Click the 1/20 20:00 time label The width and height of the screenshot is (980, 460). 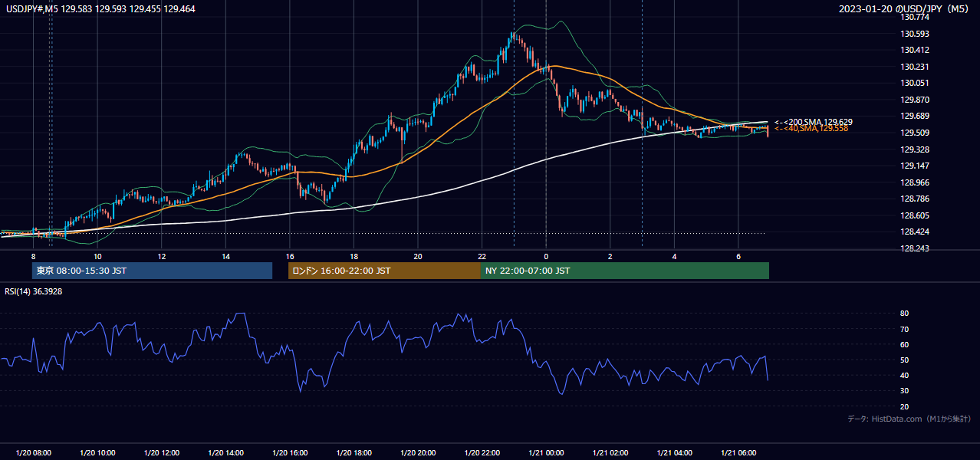point(418,453)
